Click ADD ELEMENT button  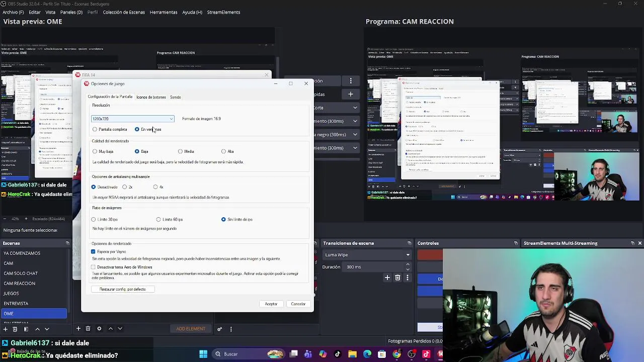pyautogui.click(x=191, y=329)
